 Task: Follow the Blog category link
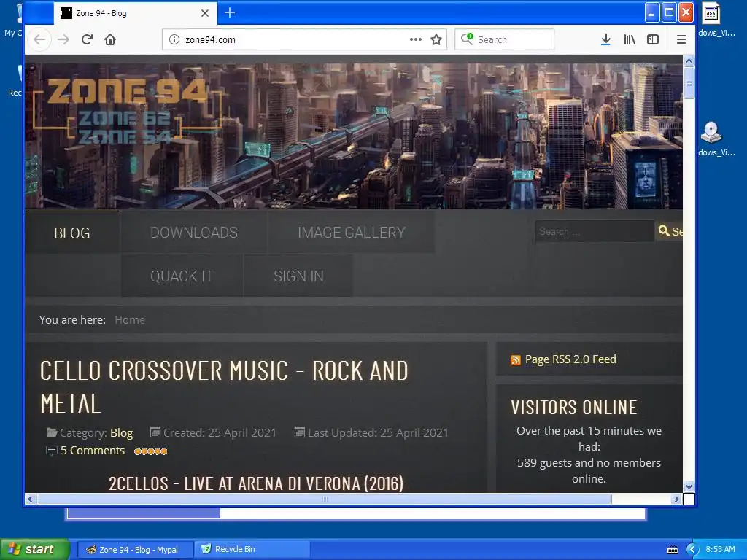122,433
